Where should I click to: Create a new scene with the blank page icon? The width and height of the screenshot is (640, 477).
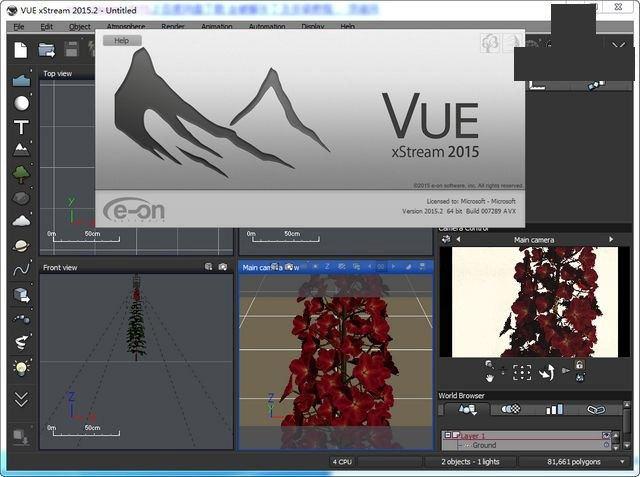(x=20, y=50)
